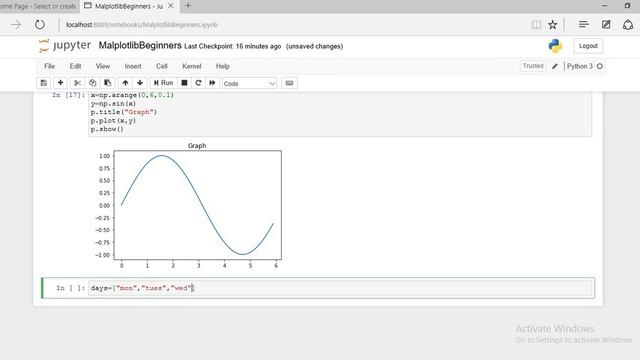Open the Insert menu
The image size is (640, 360).
(x=133, y=66)
